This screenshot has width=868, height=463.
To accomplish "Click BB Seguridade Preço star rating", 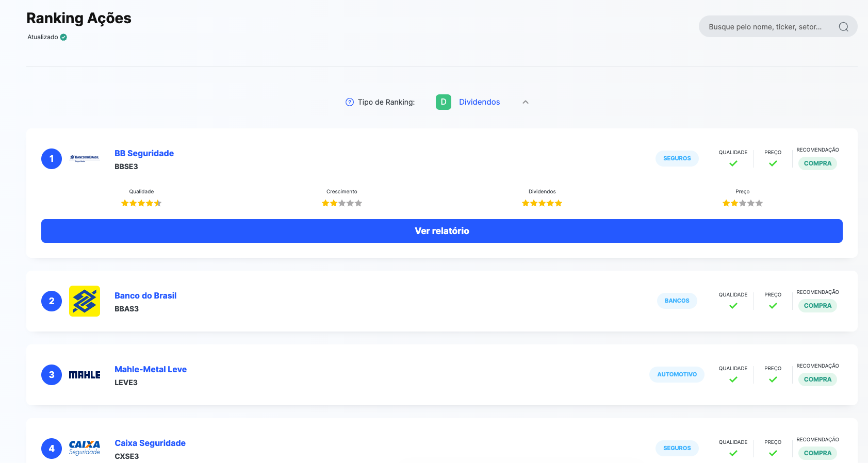I will (743, 203).
